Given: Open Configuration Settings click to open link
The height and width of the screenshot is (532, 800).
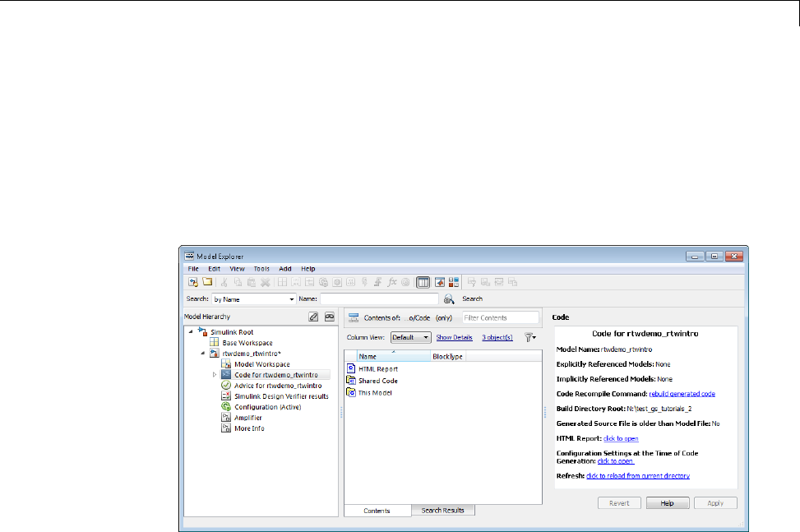Looking at the screenshot, I should pyautogui.click(x=616, y=461).
